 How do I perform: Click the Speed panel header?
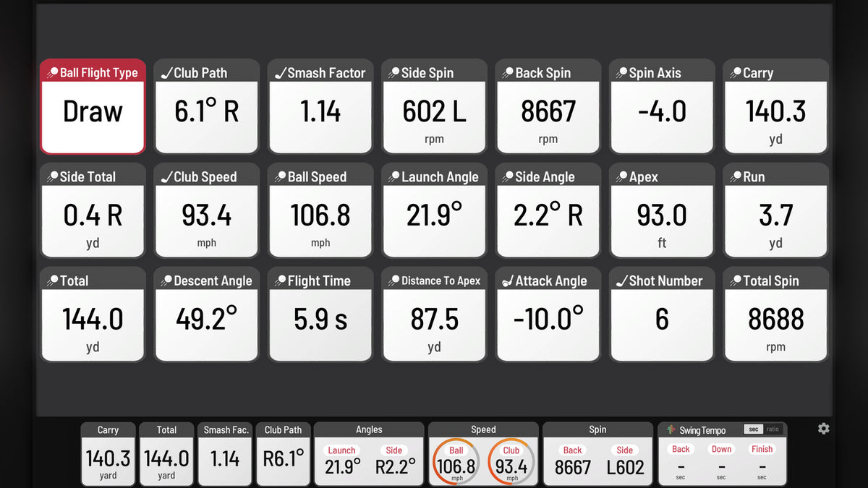[483, 429]
